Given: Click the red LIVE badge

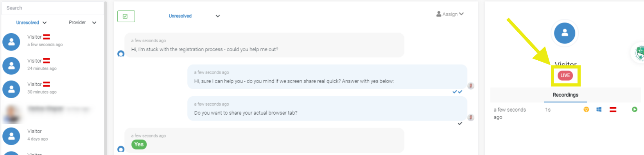Looking at the screenshot, I should coord(565,76).
